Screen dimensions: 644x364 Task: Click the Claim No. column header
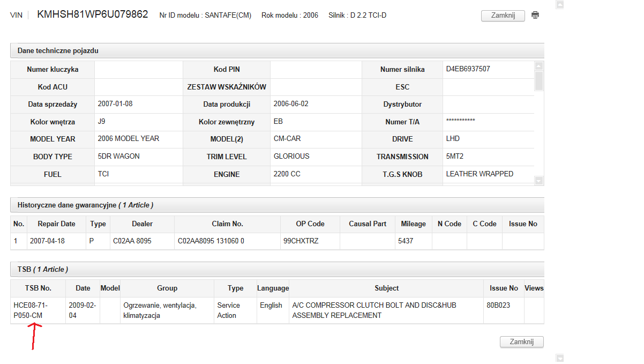click(227, 224)
